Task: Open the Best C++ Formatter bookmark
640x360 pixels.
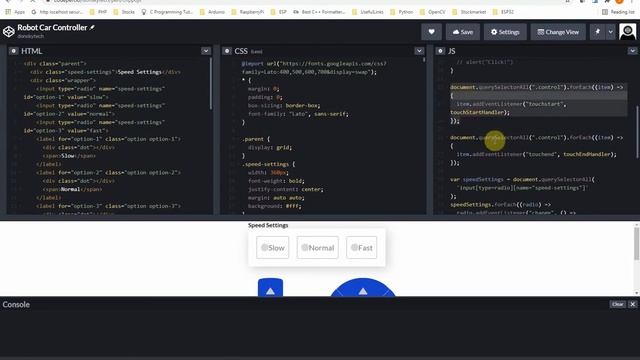Action: click(320, 12)
